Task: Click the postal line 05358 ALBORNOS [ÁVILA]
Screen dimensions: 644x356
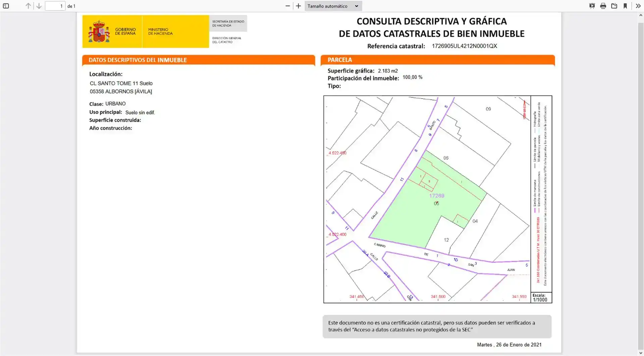Action: point(121,91)
